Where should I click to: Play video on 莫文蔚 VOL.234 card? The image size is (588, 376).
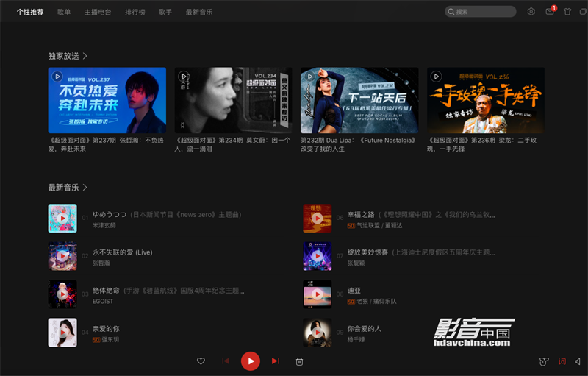(x=184, y=77)
